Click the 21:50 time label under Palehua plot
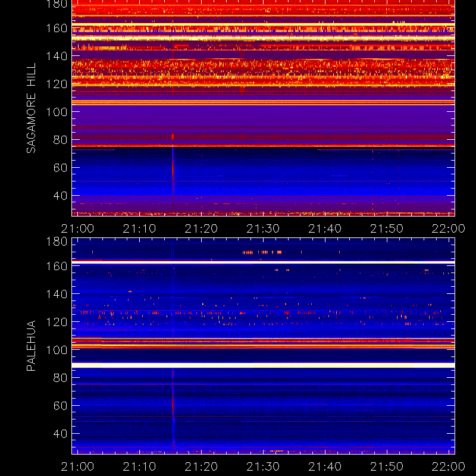476x476 pixels. coord(387,466)
